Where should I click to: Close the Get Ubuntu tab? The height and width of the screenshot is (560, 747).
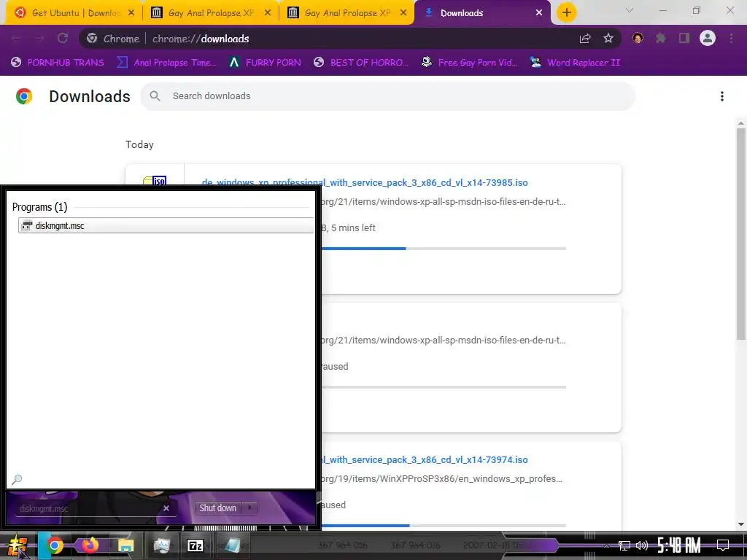click(x=131, y=13)
